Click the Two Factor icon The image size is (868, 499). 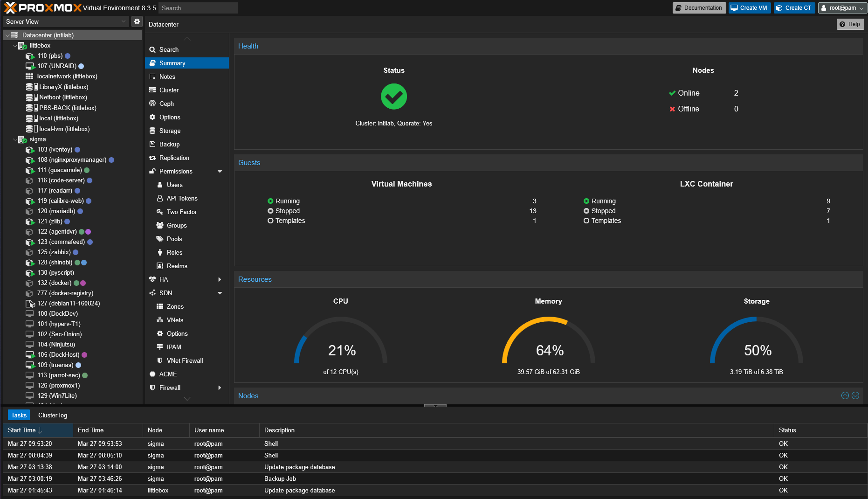coord(160,212)
